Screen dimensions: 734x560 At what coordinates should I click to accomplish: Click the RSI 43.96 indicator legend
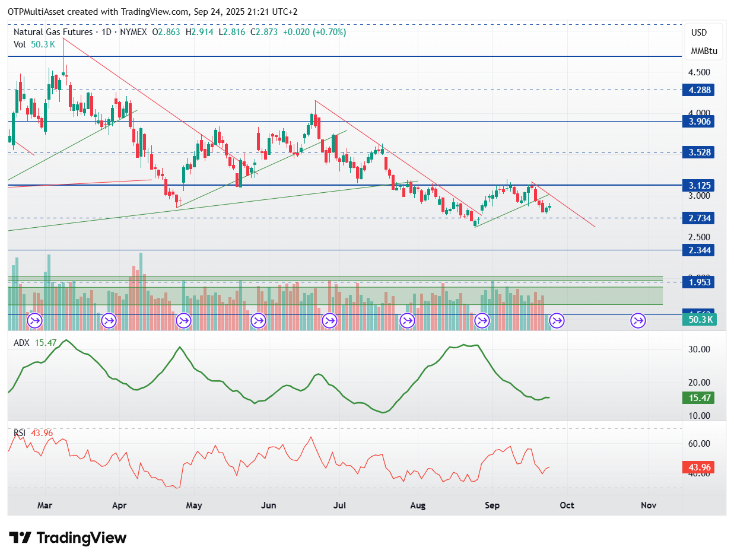[33, 433]
